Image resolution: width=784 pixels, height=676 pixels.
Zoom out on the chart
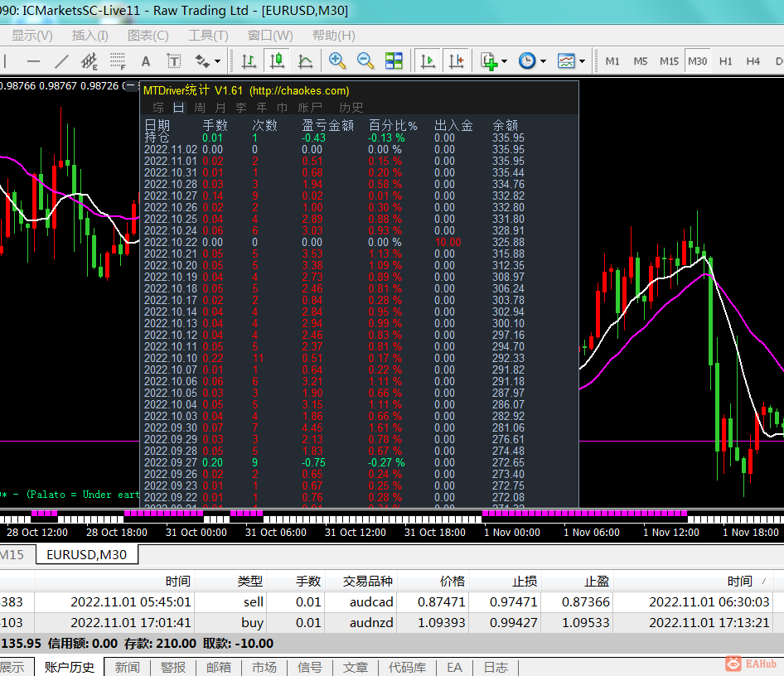[x=365, y=61]
